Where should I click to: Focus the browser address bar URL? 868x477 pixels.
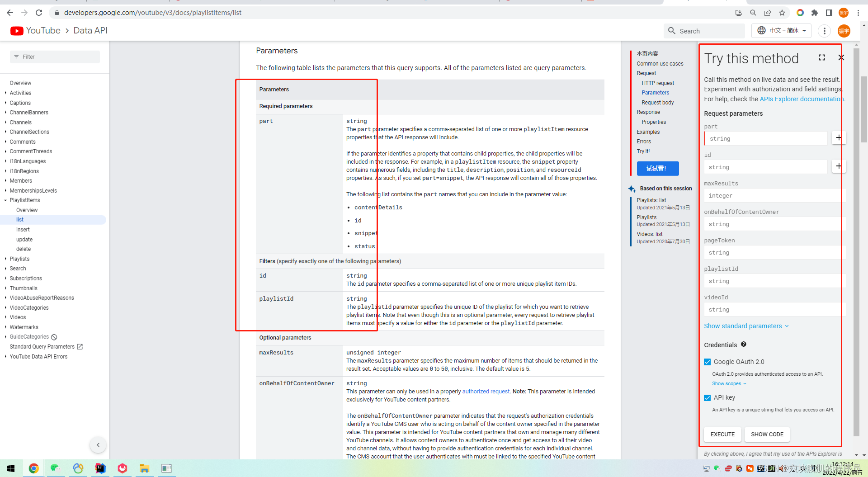click(153, 13)
